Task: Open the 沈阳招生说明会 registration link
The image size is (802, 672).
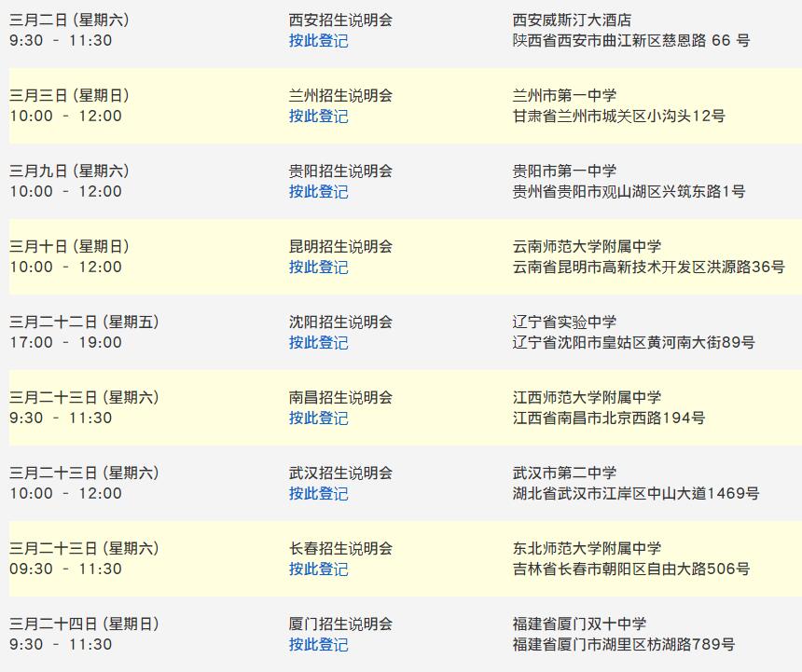Action: (318, 343)
